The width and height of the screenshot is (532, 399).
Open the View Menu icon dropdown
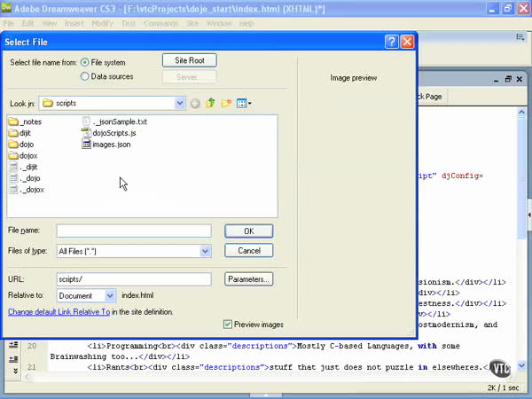[x=244, y=104]
